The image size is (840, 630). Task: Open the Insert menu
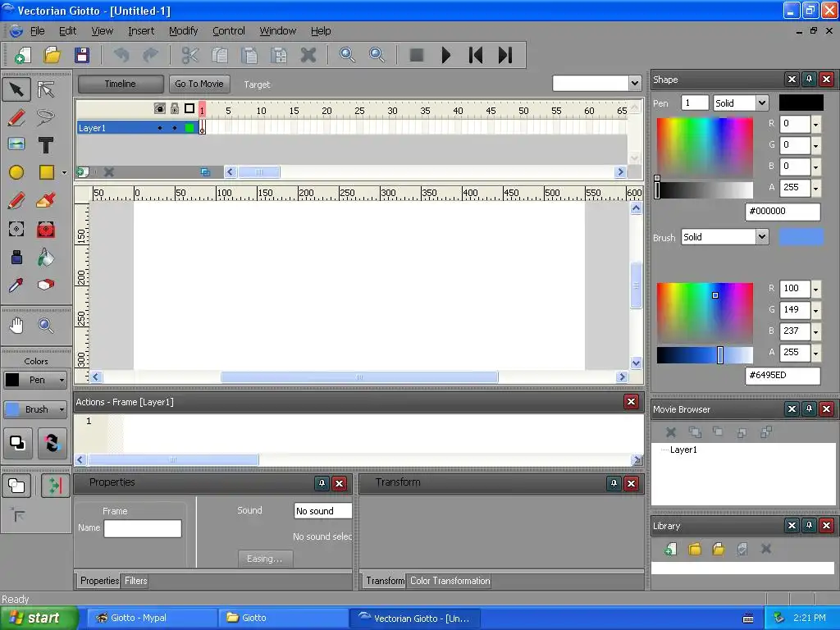141,31
